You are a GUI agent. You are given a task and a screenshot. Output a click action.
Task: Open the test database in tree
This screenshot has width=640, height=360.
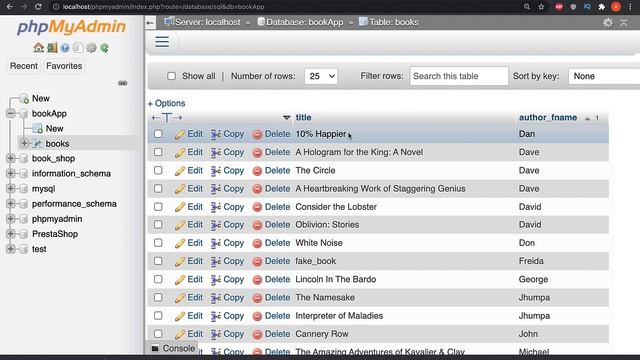click(39, 249)
